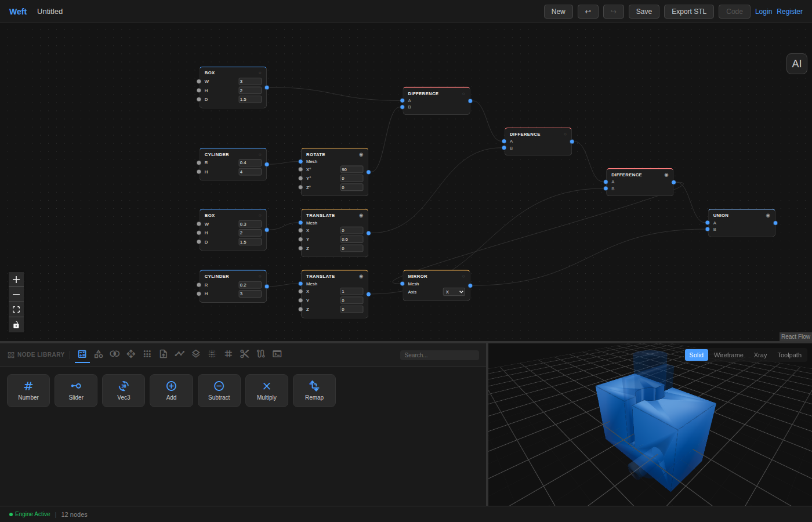Click the canvas zoom in plus button
The height and width of the screenshot is (522, 812).
tap(16, 280)
